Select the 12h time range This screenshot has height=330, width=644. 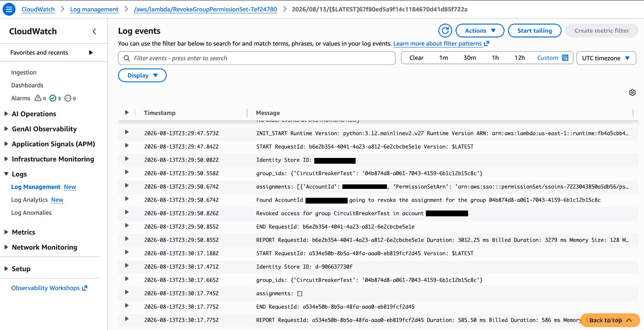coord(520,58)
